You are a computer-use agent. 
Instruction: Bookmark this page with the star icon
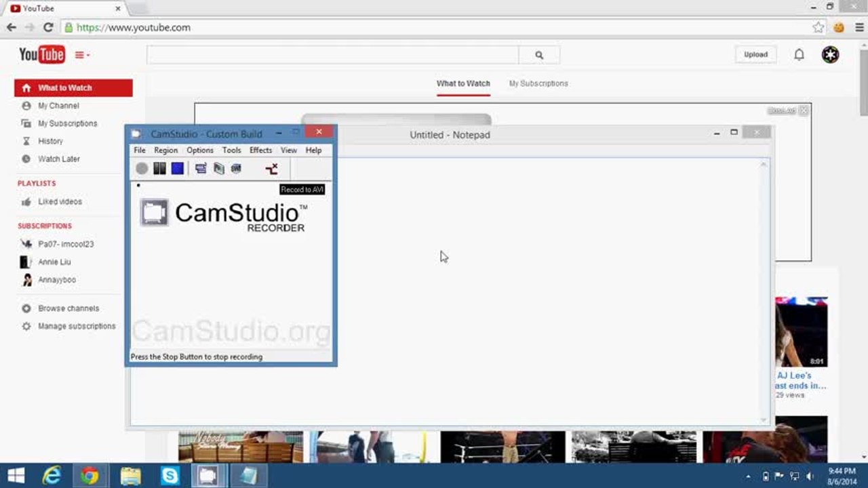point(818,28)
